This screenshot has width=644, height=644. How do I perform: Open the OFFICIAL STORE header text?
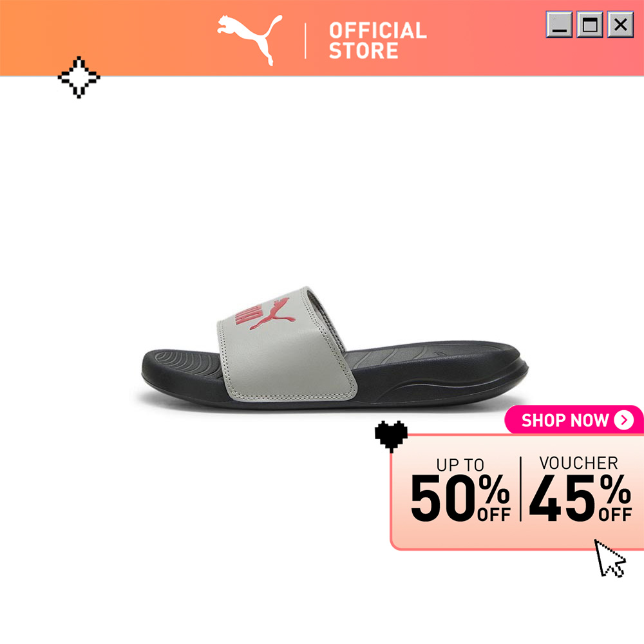(x=378, y=41)
